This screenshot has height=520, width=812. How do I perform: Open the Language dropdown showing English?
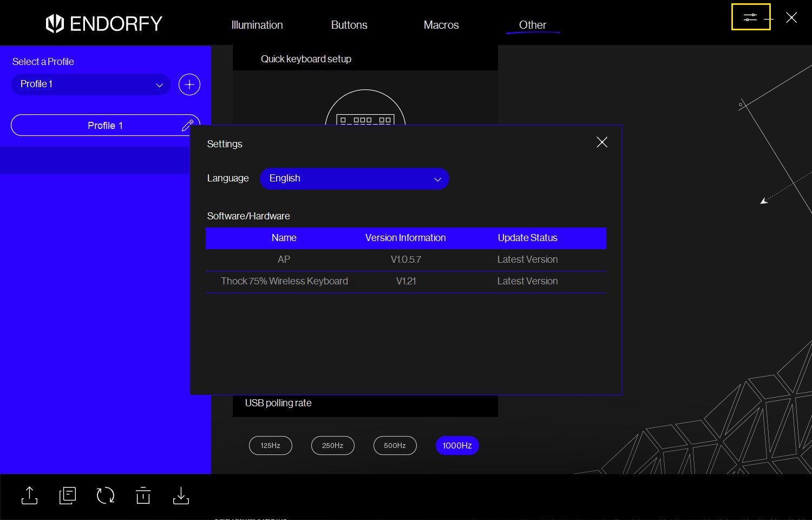coord(355,179)
